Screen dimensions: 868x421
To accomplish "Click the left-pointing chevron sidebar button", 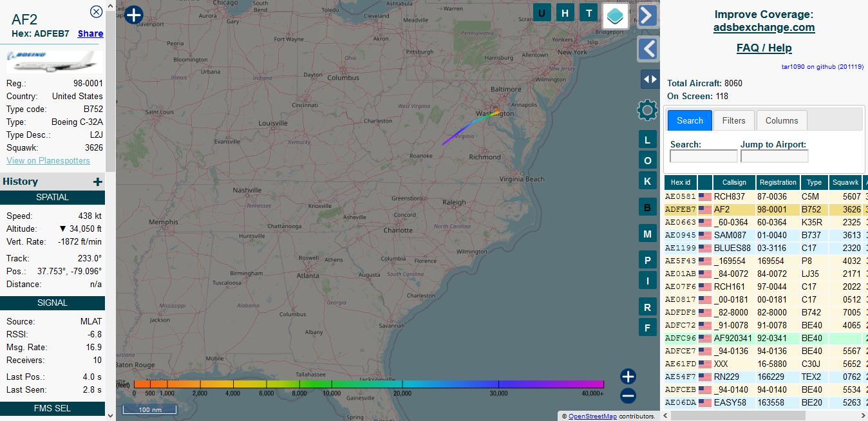I will click(648, 49).
